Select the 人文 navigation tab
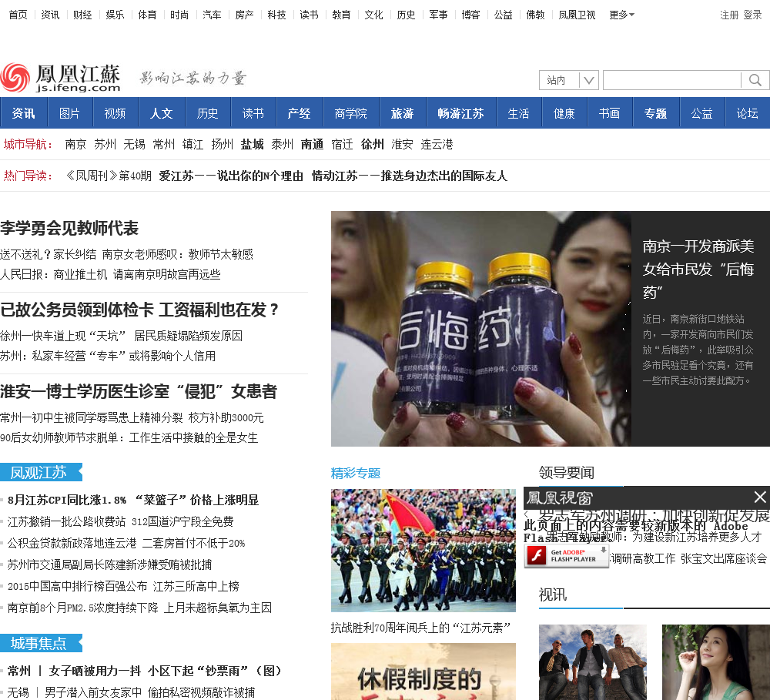Image resolution: width=770 pixels, height=700 pixels. [161, 113]
